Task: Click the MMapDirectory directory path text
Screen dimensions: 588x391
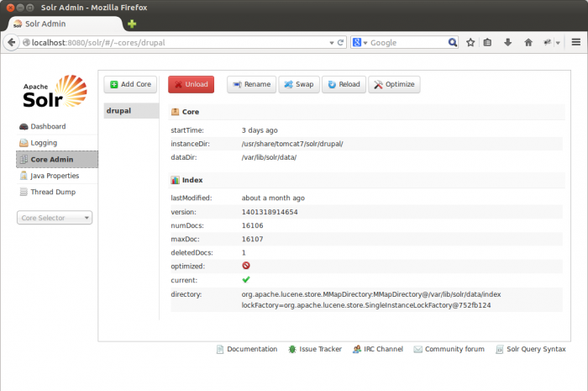Action: pos(371,294)
